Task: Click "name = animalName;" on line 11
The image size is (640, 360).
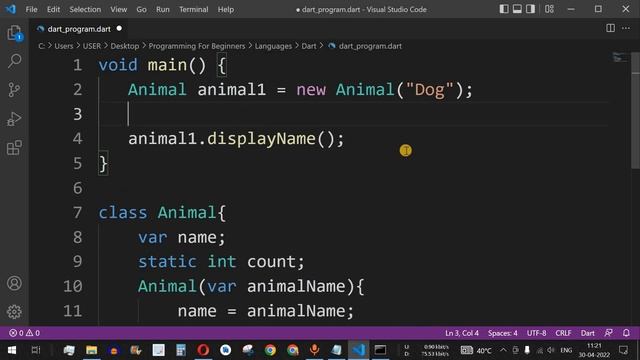Action: [266, 311]
